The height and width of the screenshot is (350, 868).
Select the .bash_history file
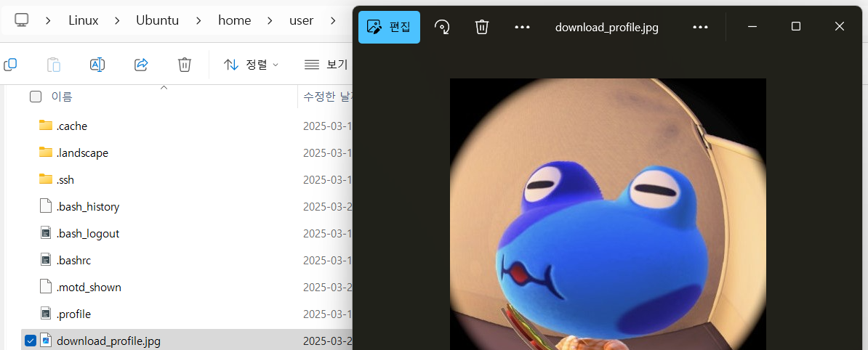point(87,207)
